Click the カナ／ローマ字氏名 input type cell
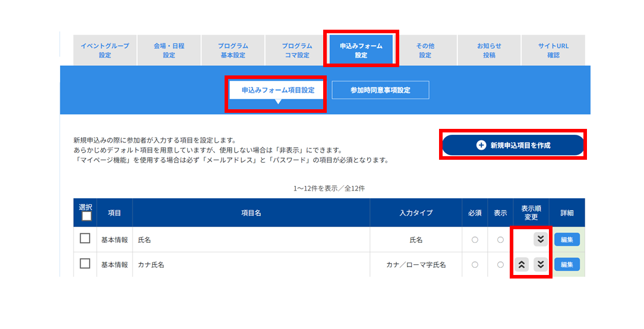644x329 pixels. 416,265
